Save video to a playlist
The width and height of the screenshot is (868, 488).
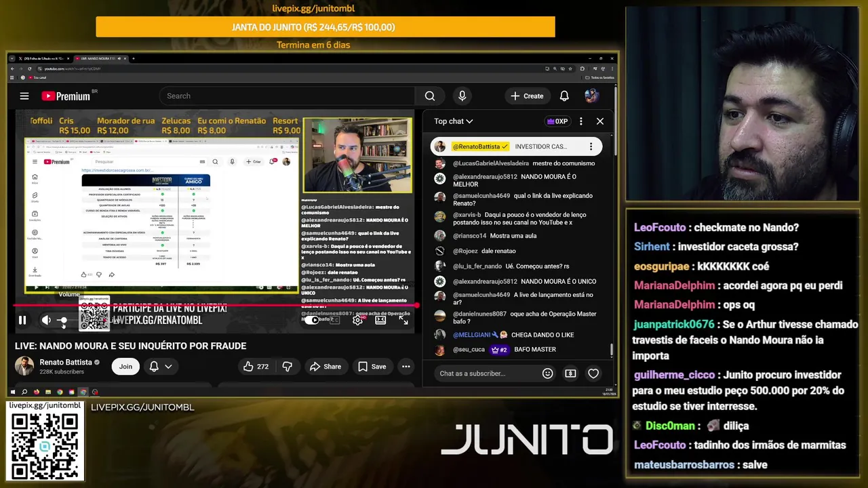[x=372, y=367]
